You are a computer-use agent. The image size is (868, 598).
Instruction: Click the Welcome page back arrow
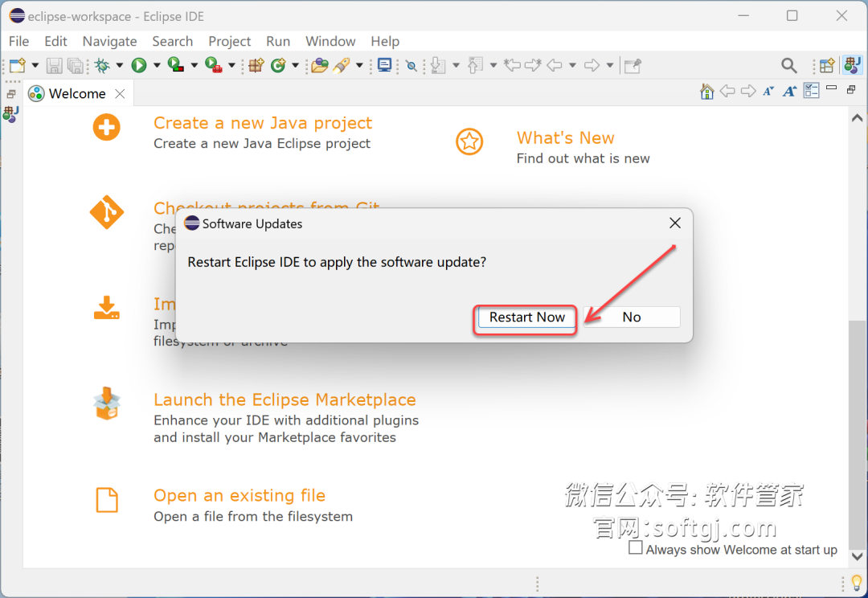[x=727, y=91]
